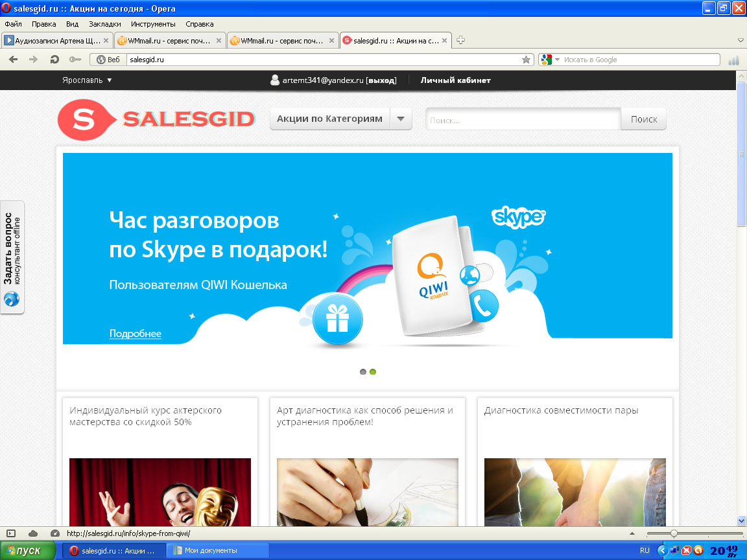
Task: Go back with the browser back arrow
Action: [14, 60]
